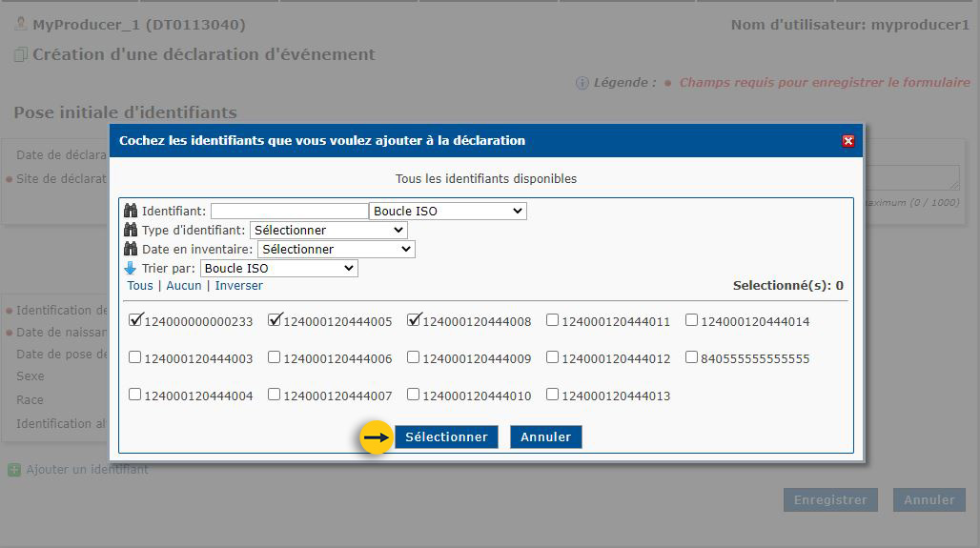Image resolution: width=980 pixels, height=548 pixels.
Task: Click the MyProducer_1 user icon
Action: [20, 24]
